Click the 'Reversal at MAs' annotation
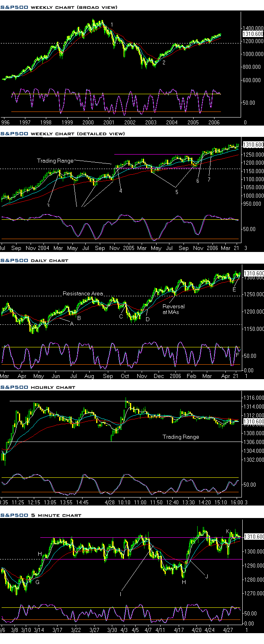This screenshot has width=264, height=644. point(173,309)
